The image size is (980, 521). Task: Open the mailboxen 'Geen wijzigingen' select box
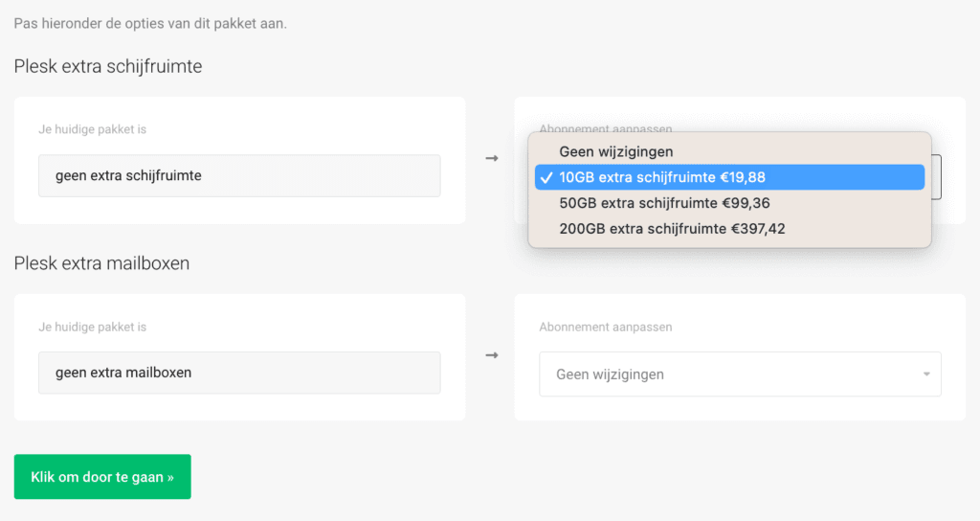coord(727,374)
